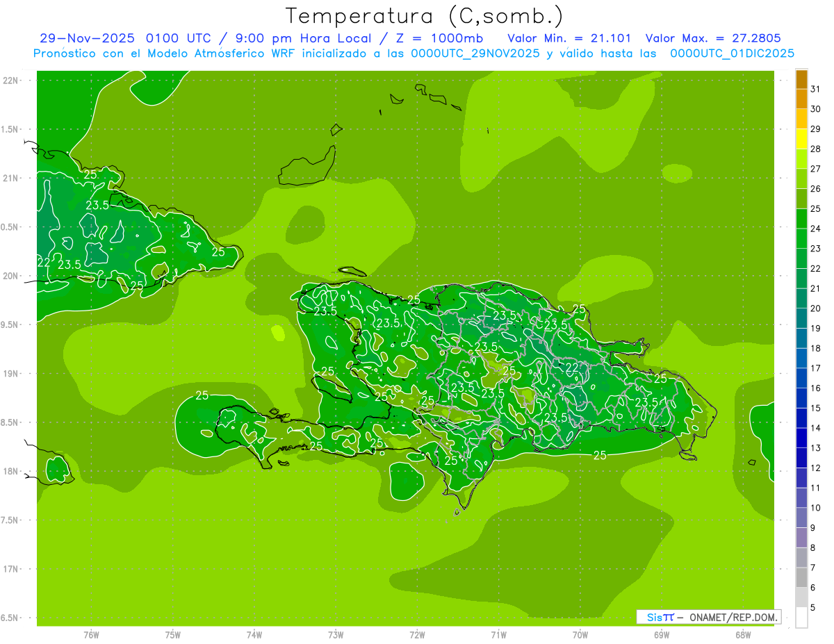
Task: Click the bright green hotspot west of Haiti
Action: click(278, 333)
